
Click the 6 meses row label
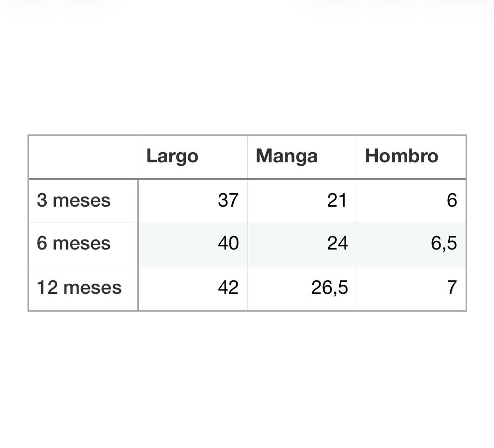coord(73,243)
